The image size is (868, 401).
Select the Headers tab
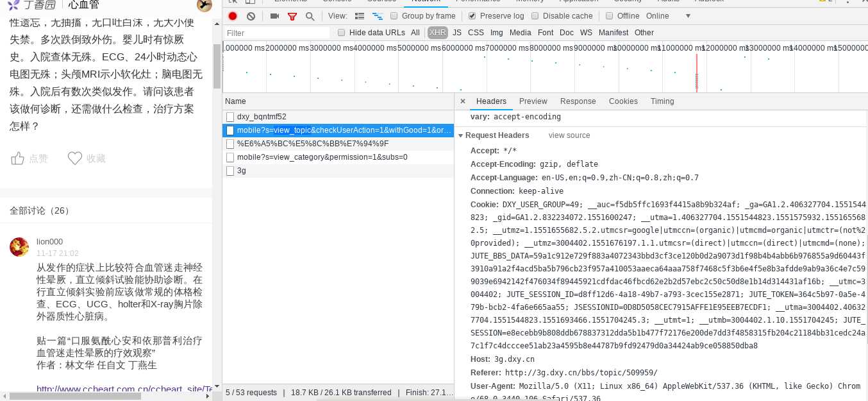coord(491,101)
